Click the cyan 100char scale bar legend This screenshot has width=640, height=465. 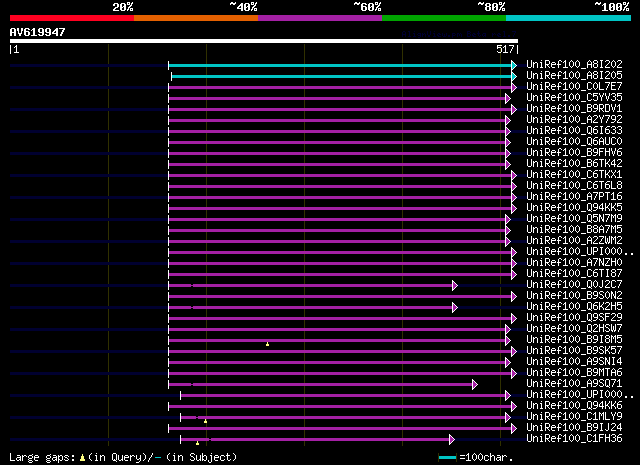(x=447, y=458)
